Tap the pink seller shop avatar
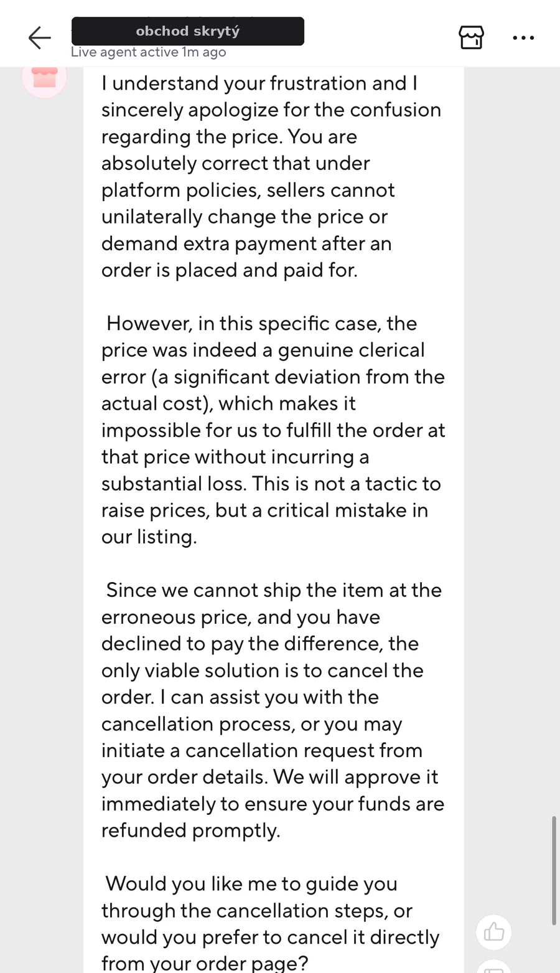This screenshot has width=560, height=973. click(44, 78)
